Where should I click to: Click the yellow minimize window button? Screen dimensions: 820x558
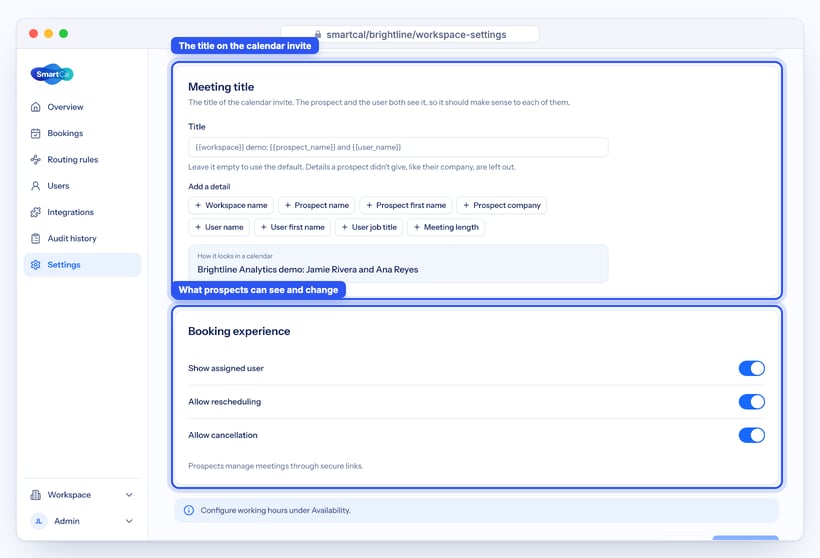(x=49, y=33)
